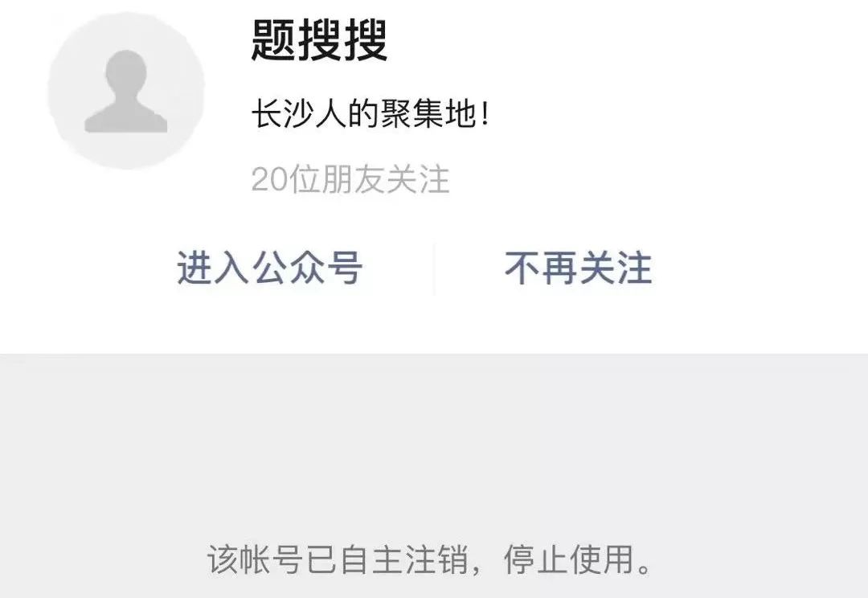868x598 pixels.
Task: Stop following 题搜搜 with 不再关注
Action: [x=579, y=268]
